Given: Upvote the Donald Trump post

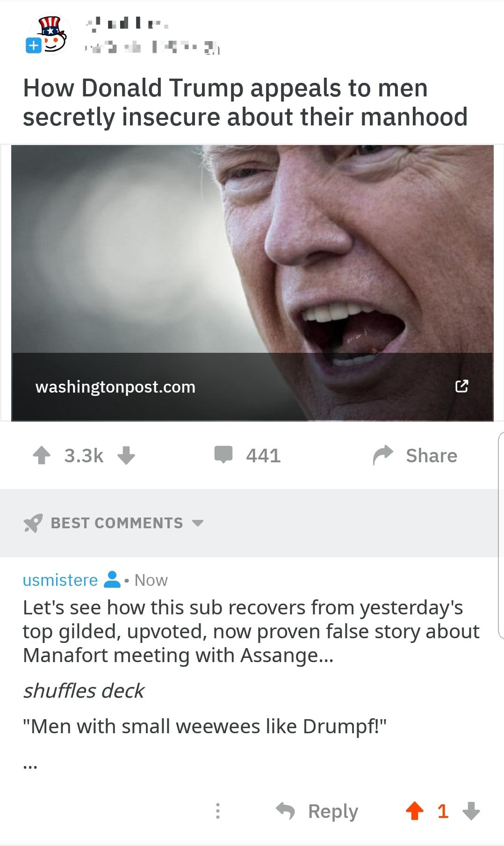Looking at the screenshot, I should click(42, 456).
